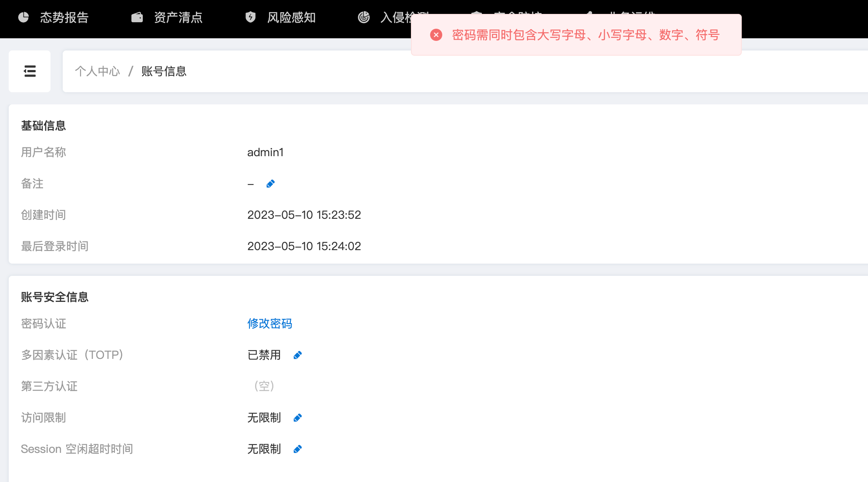Screen dimensions: 868x482
Task: Open the 风险感知 menu item
Action: click(x=291, y=17)
